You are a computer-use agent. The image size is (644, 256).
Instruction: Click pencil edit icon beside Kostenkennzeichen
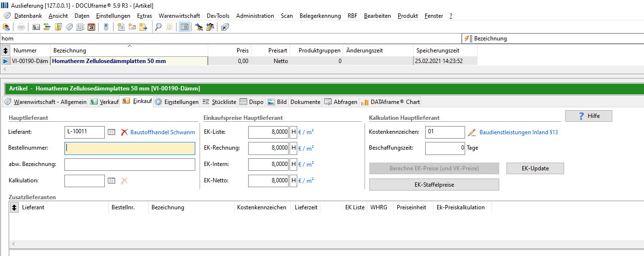tap(472, 132)
